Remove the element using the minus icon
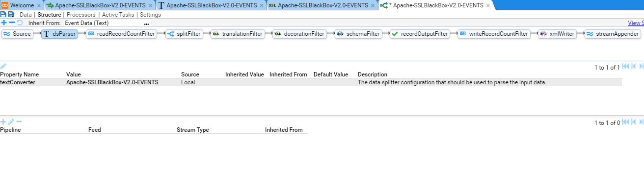Screen dimensions: 644x196 [12, 23]
